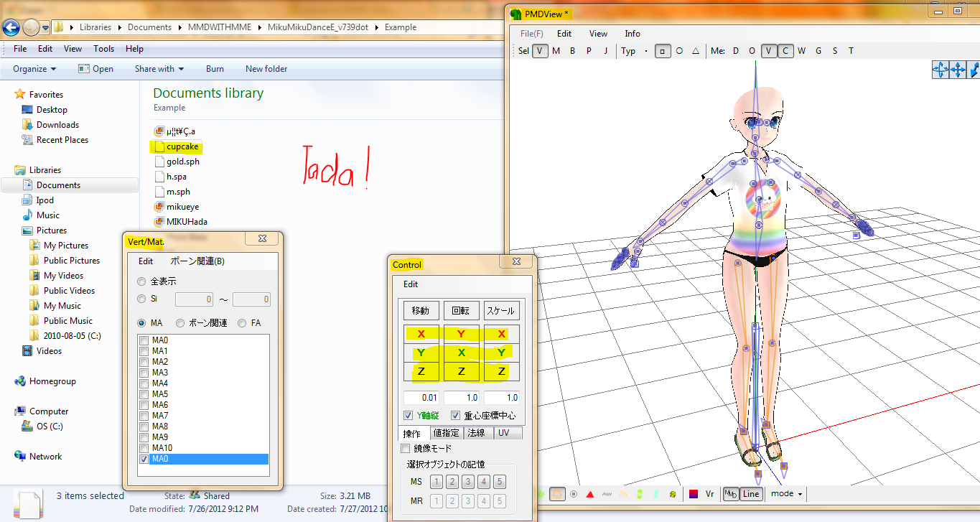980x522 pixels.
Task: Toggle the Me: W display button
Action: click(802, 51)
